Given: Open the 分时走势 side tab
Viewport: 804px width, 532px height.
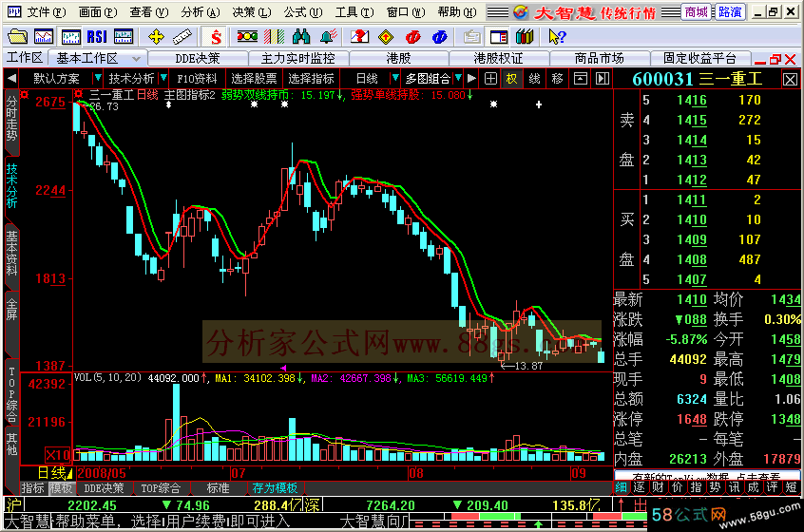Looking at the screenshot, I should [x=11, y=120].
